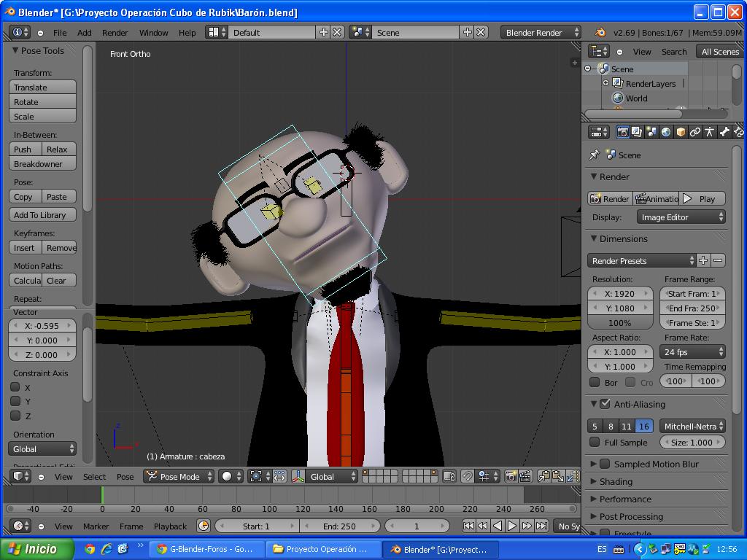
Task: Enable the Sampled Motion Blur checkbox
Action: click(x=605, y=463)
